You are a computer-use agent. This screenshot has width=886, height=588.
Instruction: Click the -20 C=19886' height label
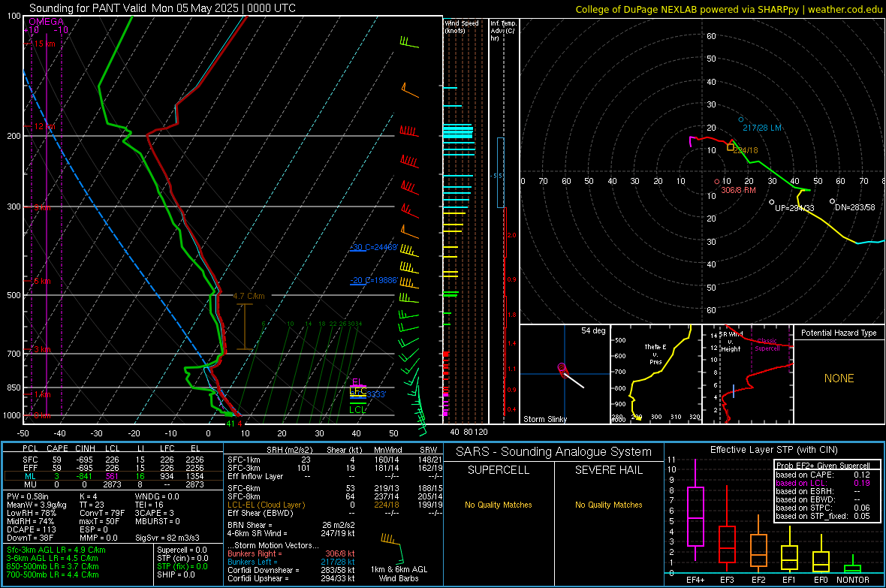[x=374, y=280]
